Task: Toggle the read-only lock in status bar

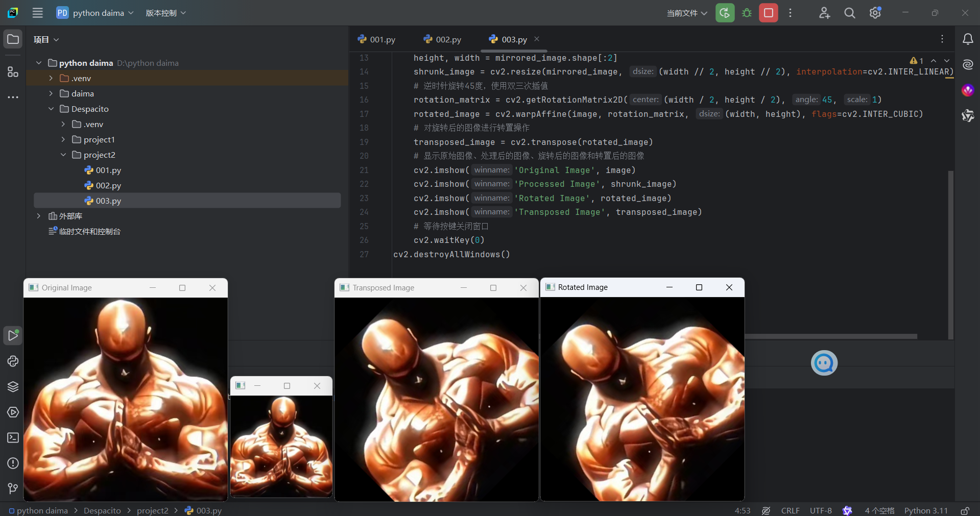Action: tap(965, 510)
